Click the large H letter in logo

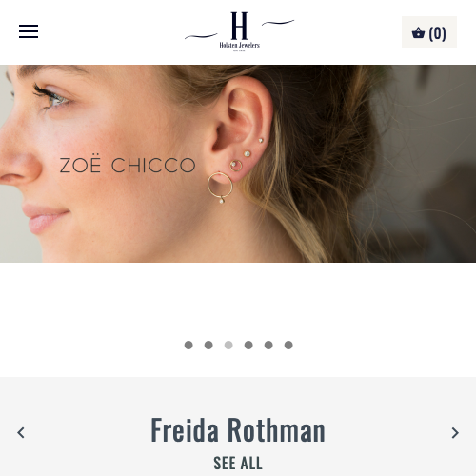239,26
